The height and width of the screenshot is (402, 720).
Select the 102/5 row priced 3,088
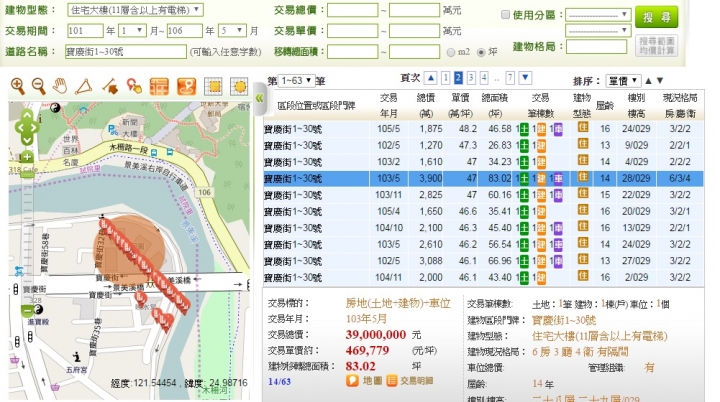483,261
